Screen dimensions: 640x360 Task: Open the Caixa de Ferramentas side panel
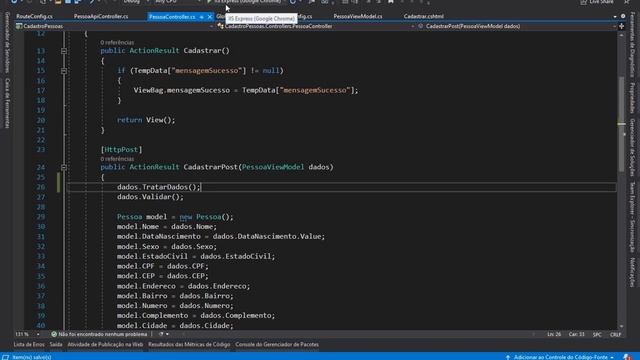(7, 103)
